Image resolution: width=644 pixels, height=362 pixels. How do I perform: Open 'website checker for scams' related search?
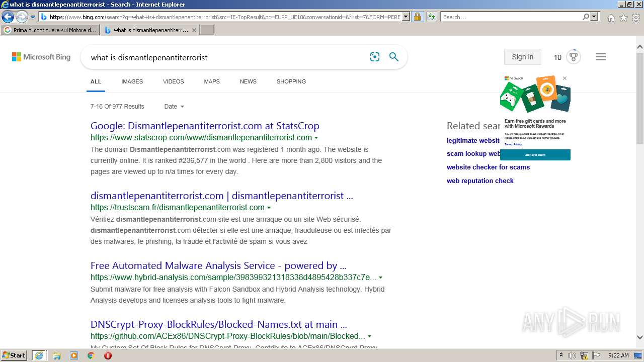(488, 167)
